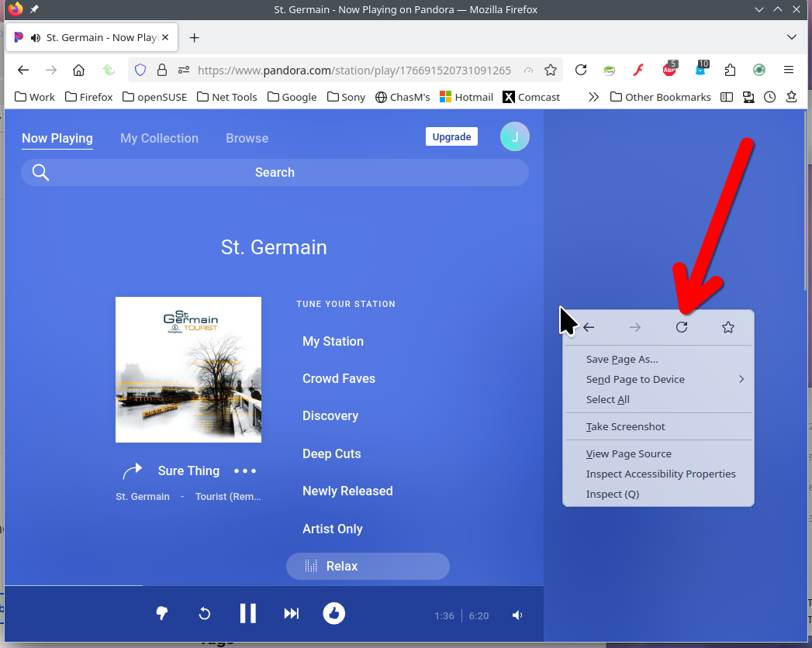Switch to the Browse tab

coord(247,138)
